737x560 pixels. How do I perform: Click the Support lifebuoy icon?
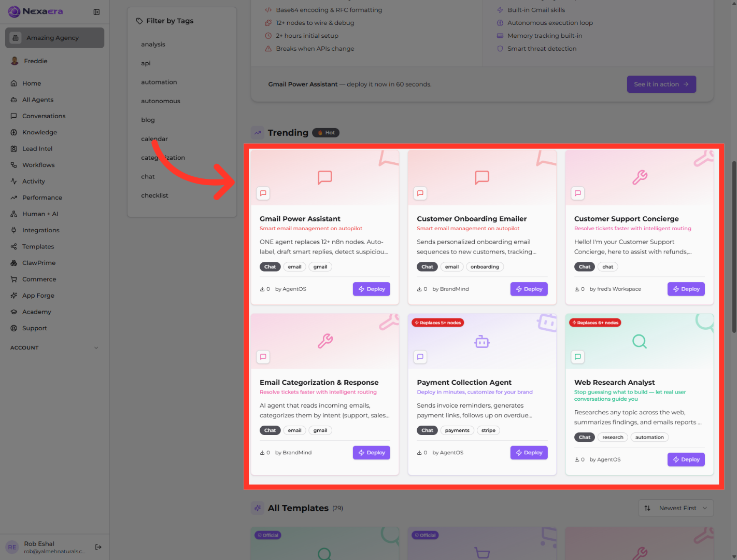pos(14,328)
